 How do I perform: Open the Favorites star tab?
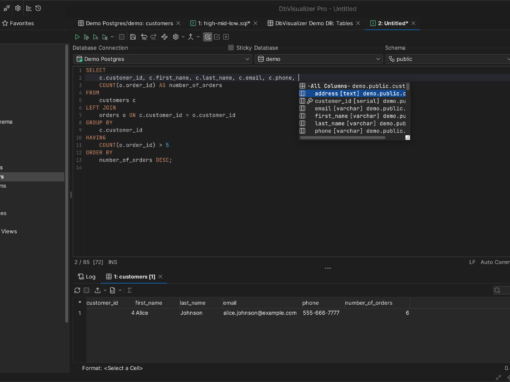point(18,23)
